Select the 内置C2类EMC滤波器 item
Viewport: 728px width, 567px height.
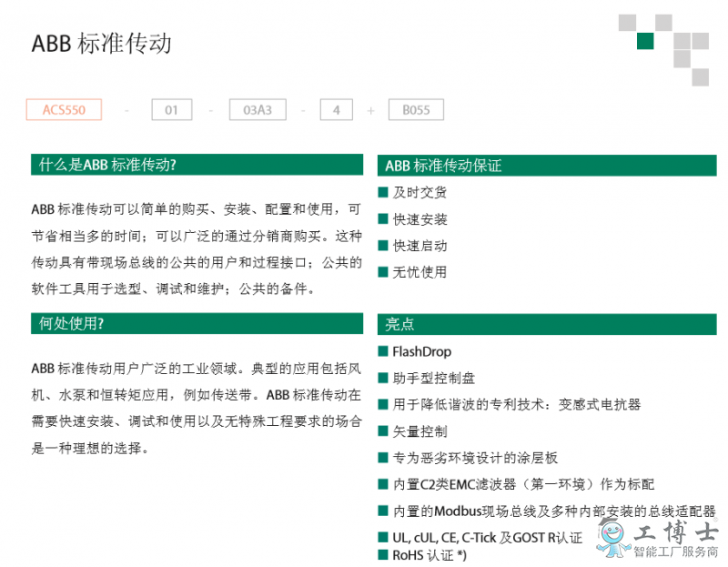516,484
